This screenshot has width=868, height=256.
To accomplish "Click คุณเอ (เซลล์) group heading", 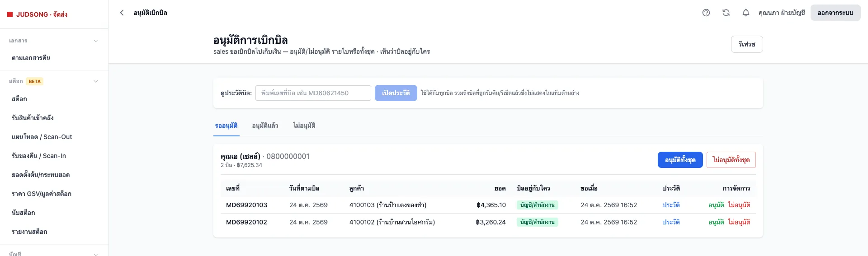I will coord(241,156).
